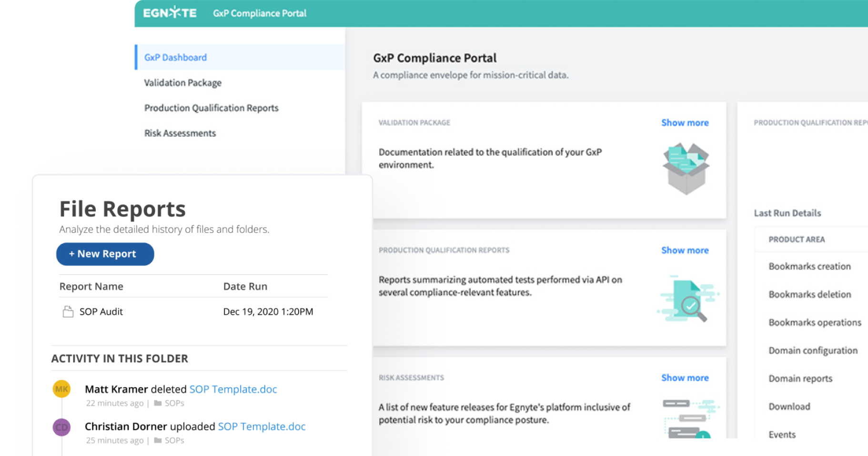Image resolution: width=868 pixels, height=456 pixels.
Task: Show more for Validation Package card
Action: pos(685,123)
